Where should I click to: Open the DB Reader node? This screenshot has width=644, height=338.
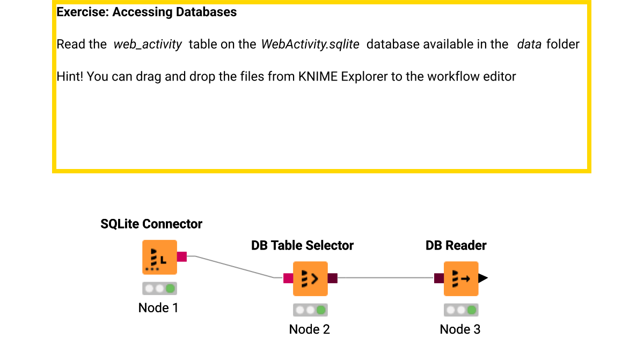coord(461,278)
